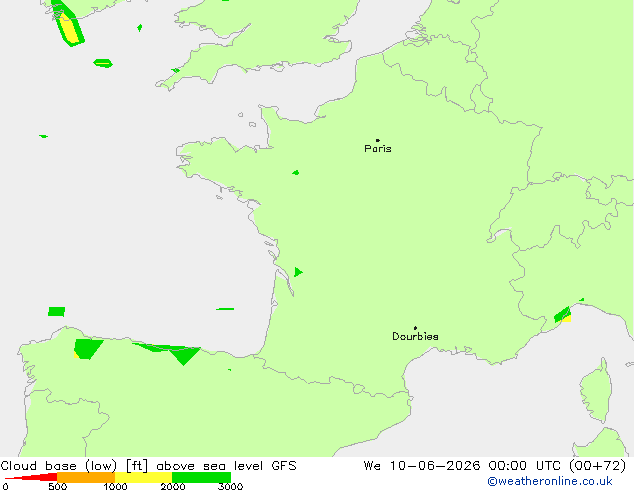The width and height of the screenshot is (634, 490).
Task: Select the Paris location dot marker
Action: pos(378,140)
